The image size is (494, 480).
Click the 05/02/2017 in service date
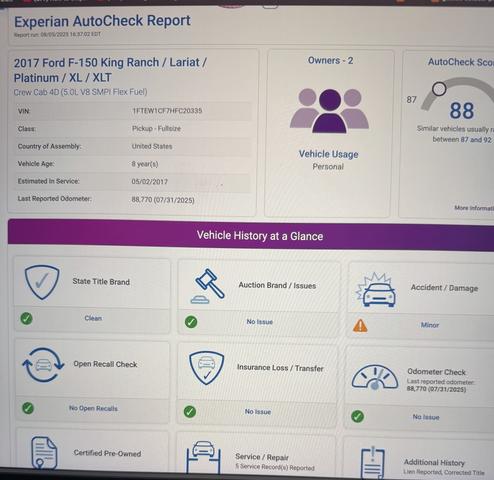coord(150,182)
